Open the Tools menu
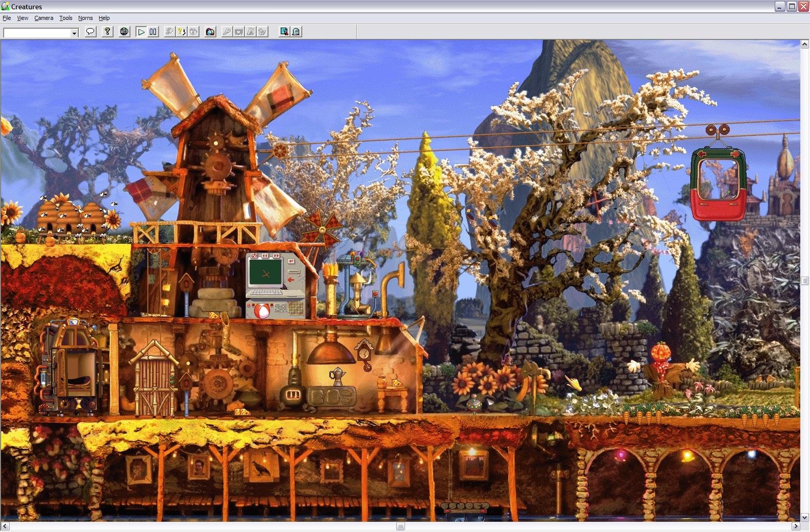The image size is (810, 532). coord(65,18)
